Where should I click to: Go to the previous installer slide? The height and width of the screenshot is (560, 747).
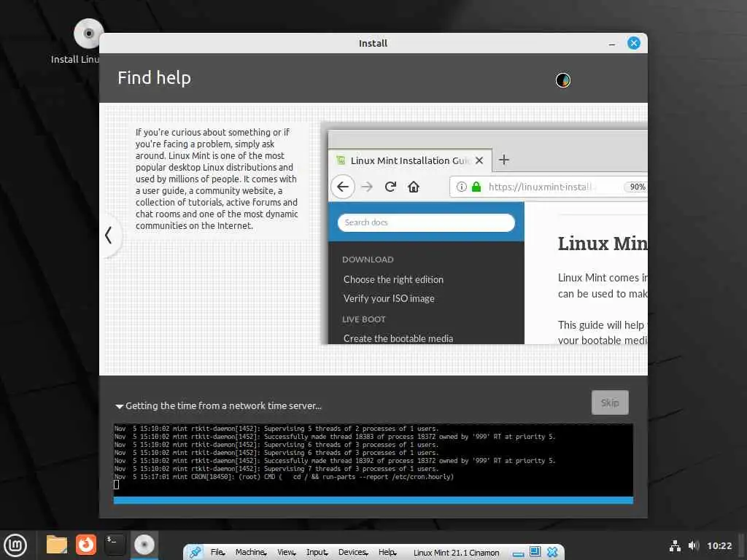109,235
